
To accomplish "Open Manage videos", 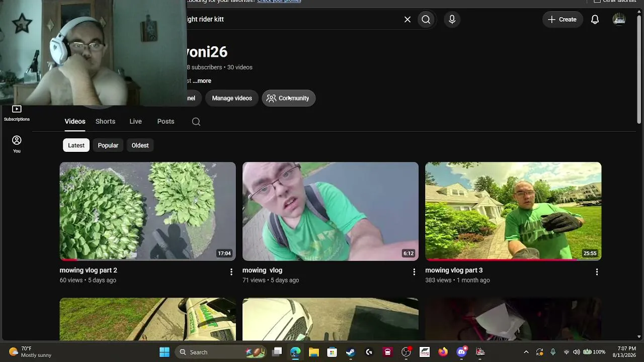I will (x=232, y=98).
